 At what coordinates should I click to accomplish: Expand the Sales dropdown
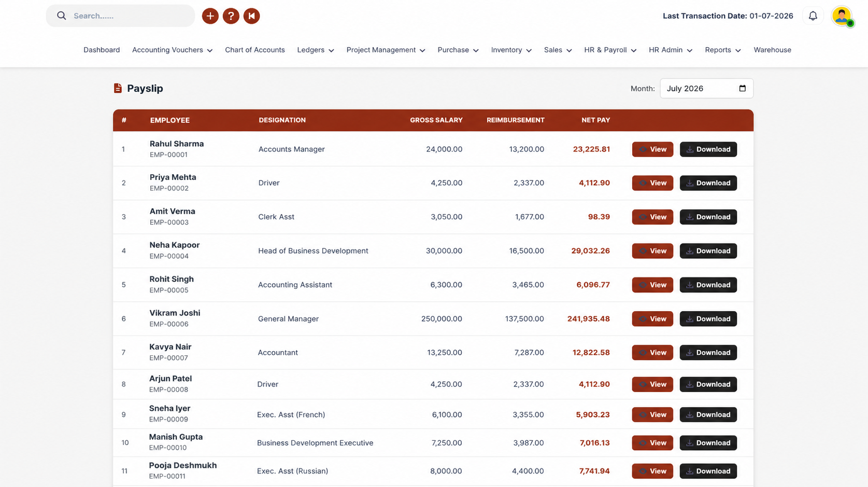558,50
